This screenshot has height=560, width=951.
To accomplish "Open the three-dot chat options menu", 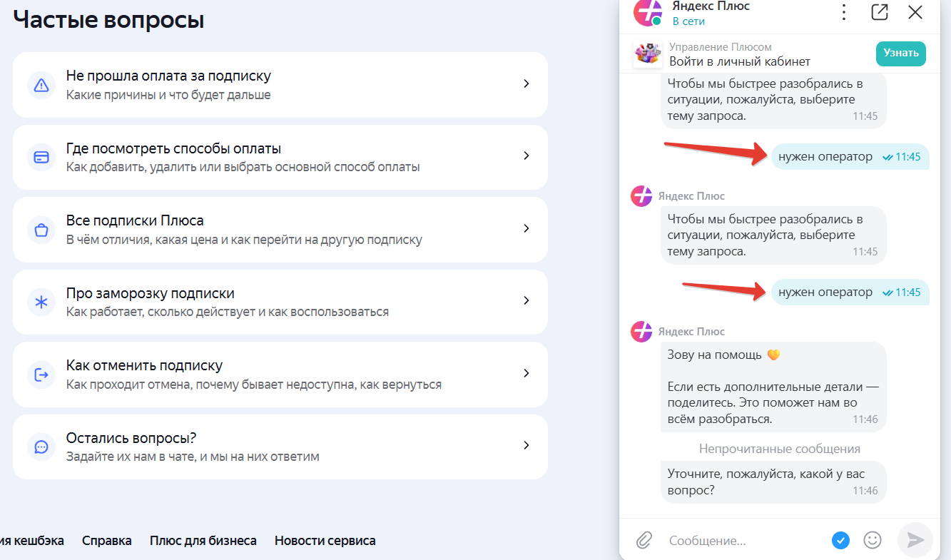I will [844, 12].
